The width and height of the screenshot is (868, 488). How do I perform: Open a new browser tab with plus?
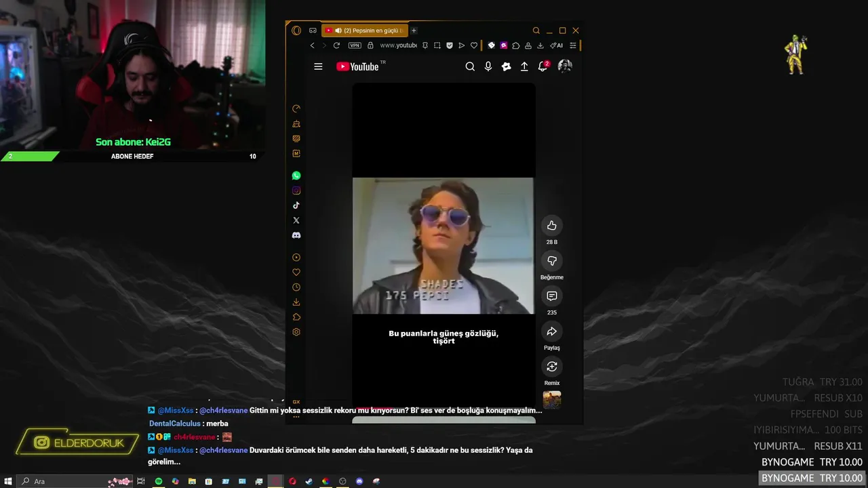(x=414, y=30)
